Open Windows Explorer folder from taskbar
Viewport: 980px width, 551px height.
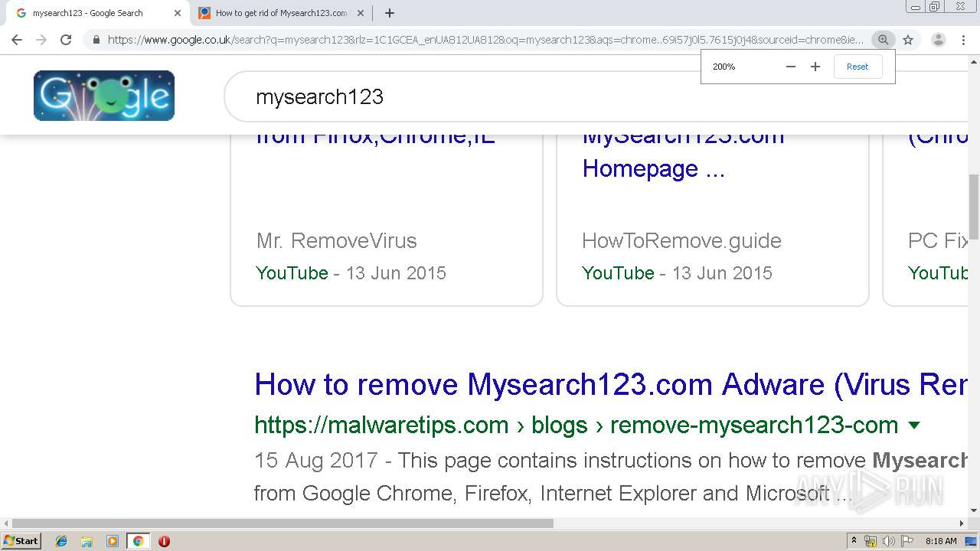coord(87,541)
